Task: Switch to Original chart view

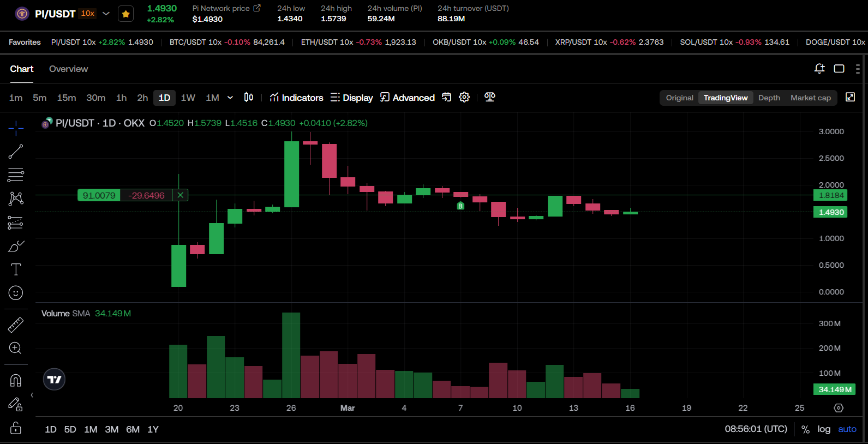Action: point(679,98)
